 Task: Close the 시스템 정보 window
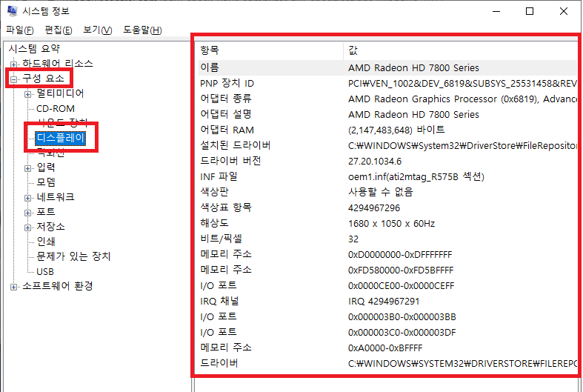564,11
